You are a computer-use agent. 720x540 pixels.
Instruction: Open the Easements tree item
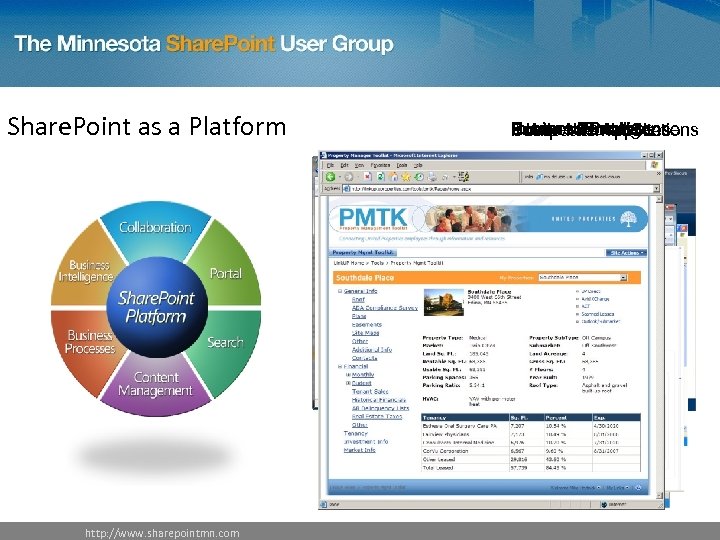[x=366, y=325]
